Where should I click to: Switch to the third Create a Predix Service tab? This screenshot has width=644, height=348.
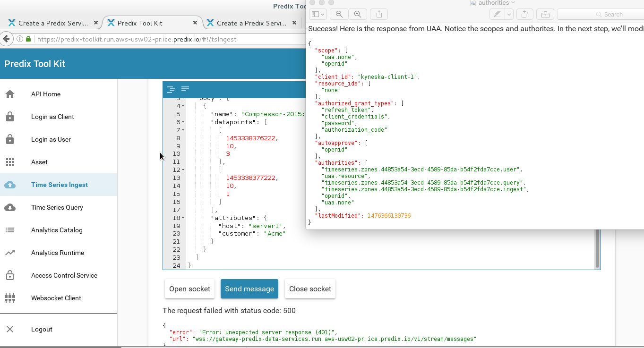(x=251, y=23)
